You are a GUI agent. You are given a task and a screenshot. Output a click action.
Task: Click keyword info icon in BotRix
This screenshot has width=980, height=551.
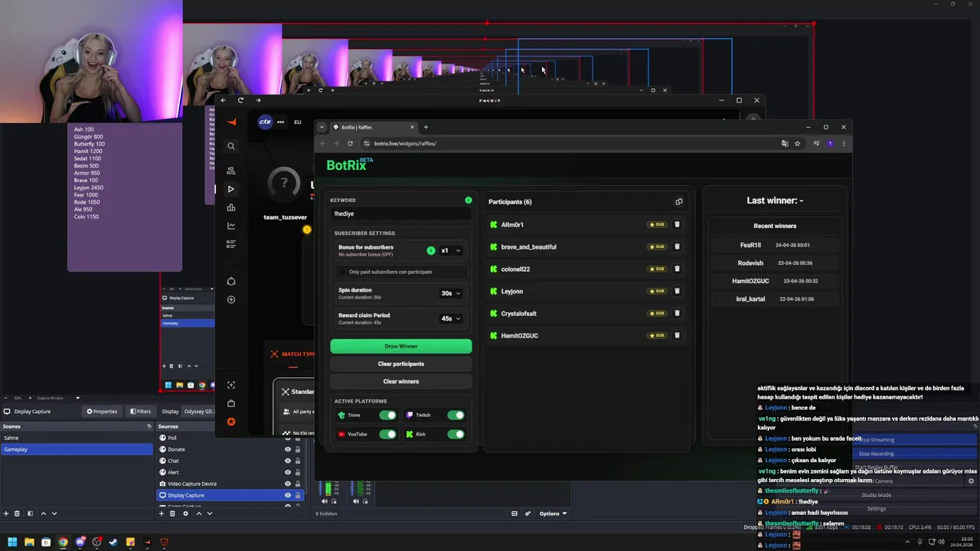(469, 201)
